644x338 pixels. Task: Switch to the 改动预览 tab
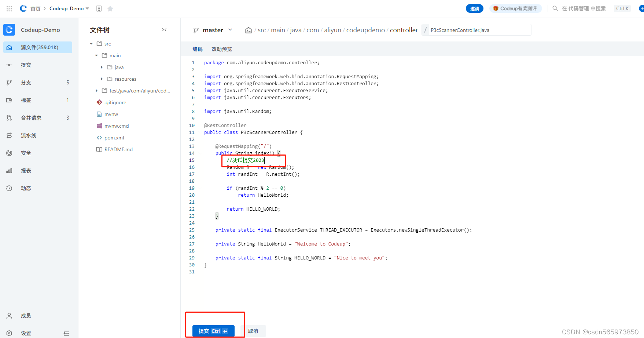tap(221, 48)
